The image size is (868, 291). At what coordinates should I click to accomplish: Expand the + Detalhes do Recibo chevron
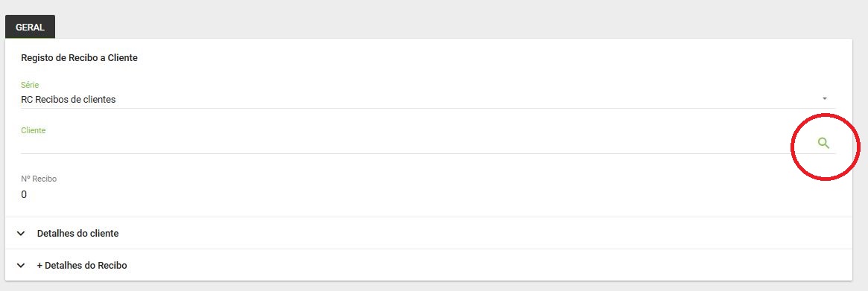tap(21, 266)
